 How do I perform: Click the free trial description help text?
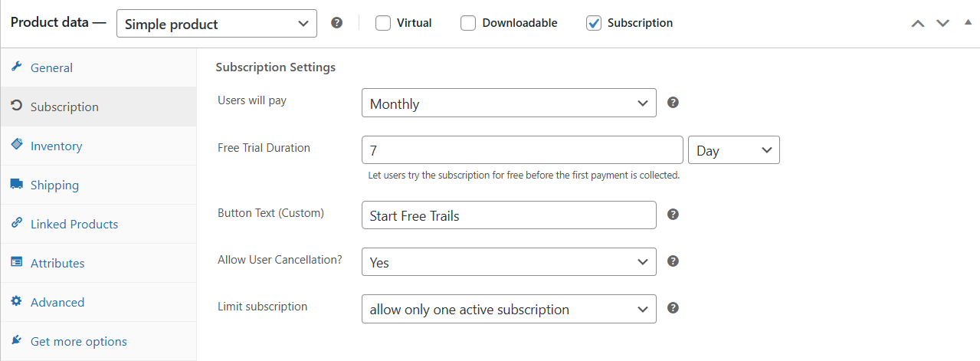click(x=524, y=175)
